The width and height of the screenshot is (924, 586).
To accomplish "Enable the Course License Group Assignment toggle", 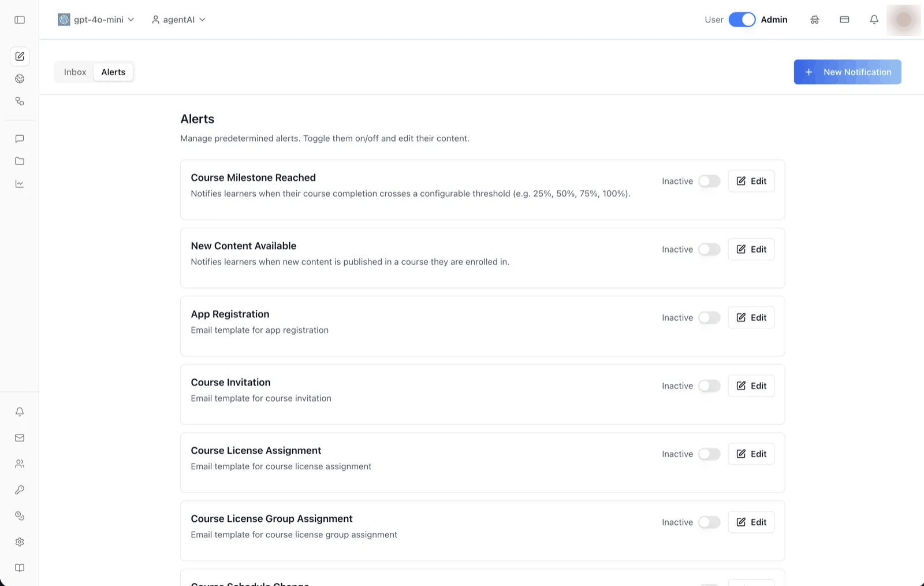I will (x=709, y=522).
